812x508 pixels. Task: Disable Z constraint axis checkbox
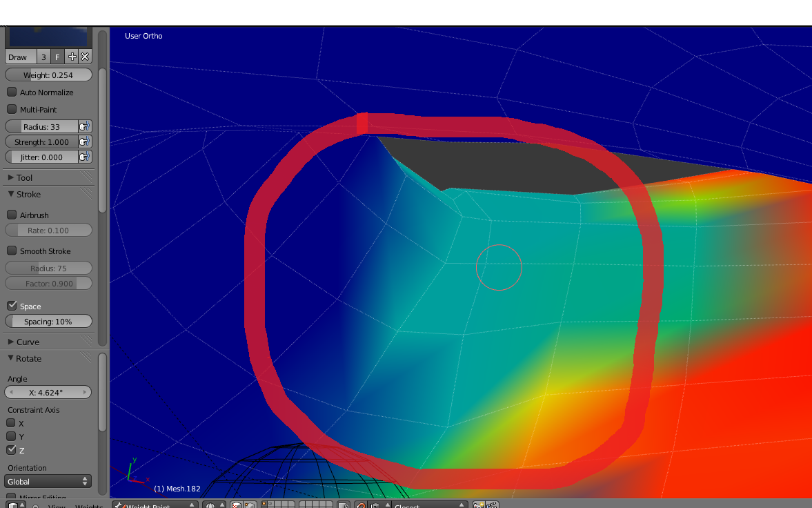click(x=11, y=449)
